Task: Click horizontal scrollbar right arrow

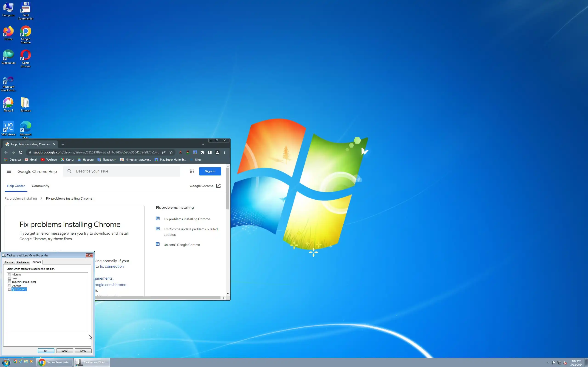Action: 224,298
